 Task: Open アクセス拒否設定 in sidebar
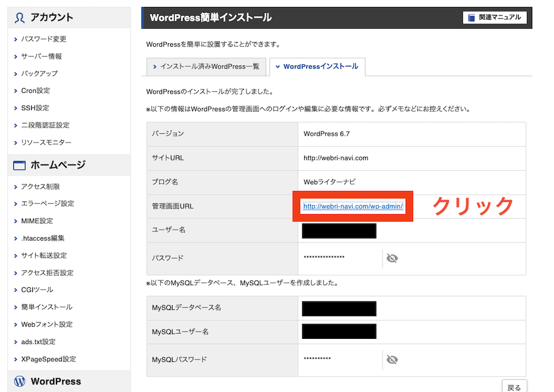[x=47, y=273]
